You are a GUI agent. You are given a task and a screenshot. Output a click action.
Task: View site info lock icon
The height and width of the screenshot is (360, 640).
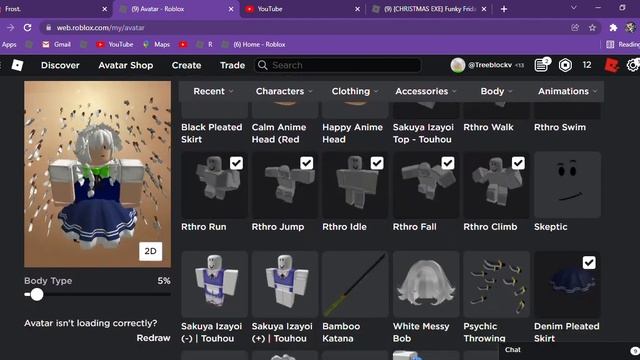tap(49, 28)
